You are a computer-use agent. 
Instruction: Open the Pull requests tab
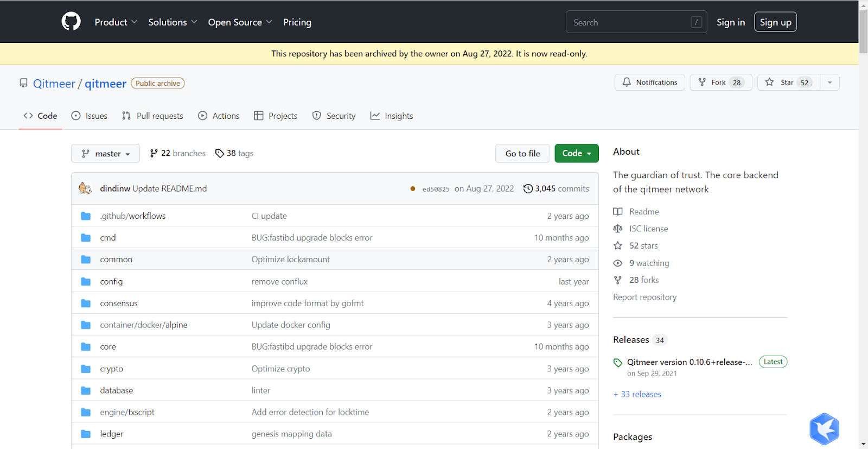tap(152, 116)
